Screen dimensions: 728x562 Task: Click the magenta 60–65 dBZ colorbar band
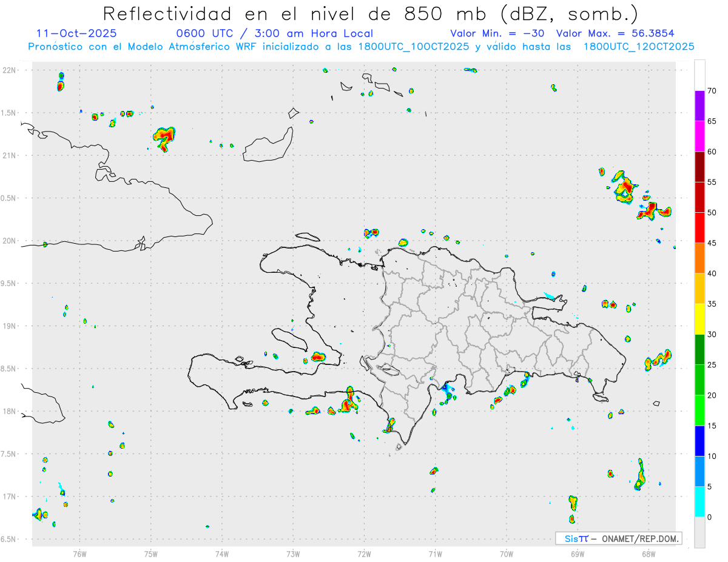pyautogui.click(x=699, y=136)
